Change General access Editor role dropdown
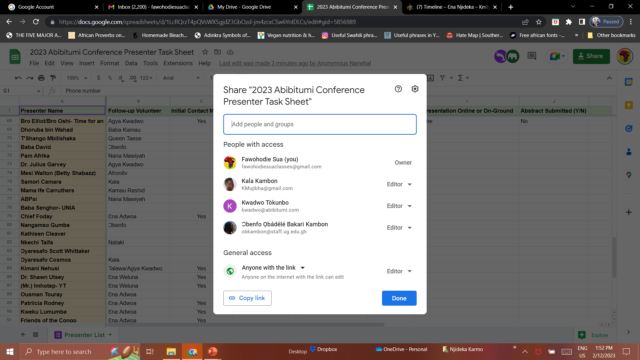The height and width of the screenshot is (360, 640). (x=399, y=271)
